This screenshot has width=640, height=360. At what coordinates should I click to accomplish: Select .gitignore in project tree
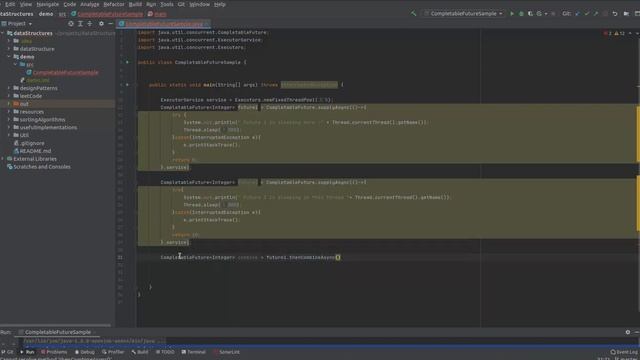(29, 143)
